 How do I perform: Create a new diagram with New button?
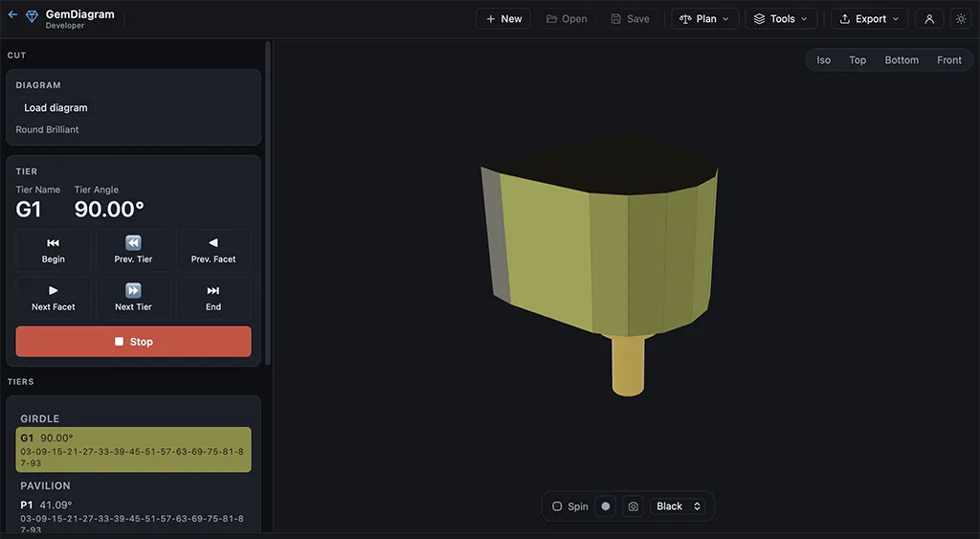pos(503,19)
